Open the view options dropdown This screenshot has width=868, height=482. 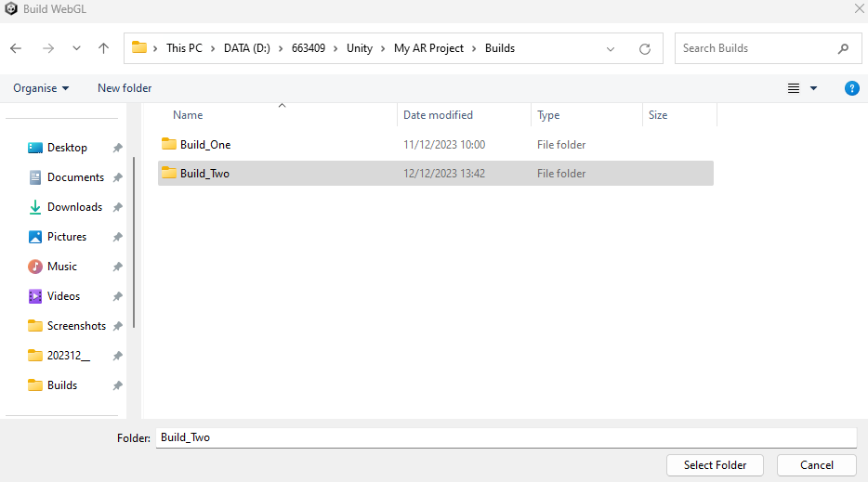point(814,88)
